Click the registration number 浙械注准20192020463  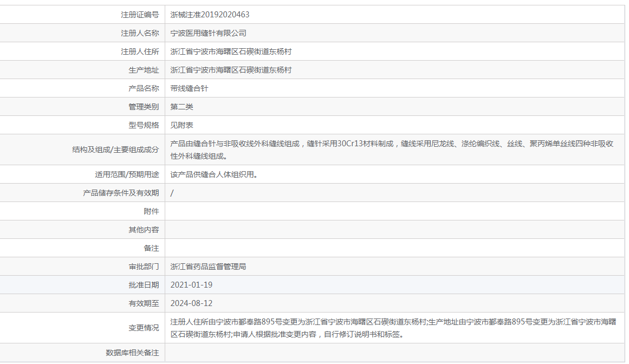pos(210,15)
